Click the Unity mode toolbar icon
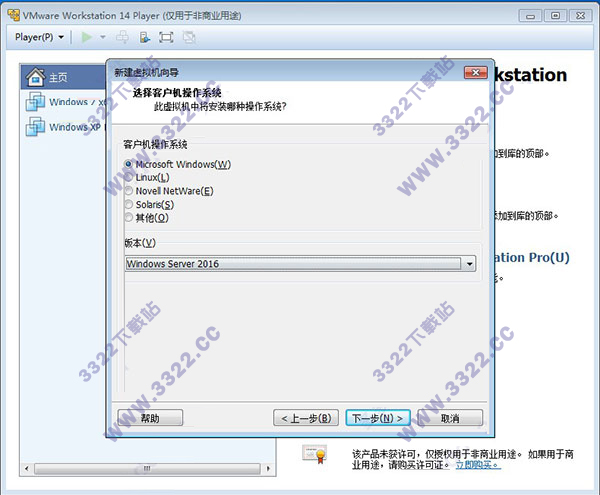 [x=189, y=37]
